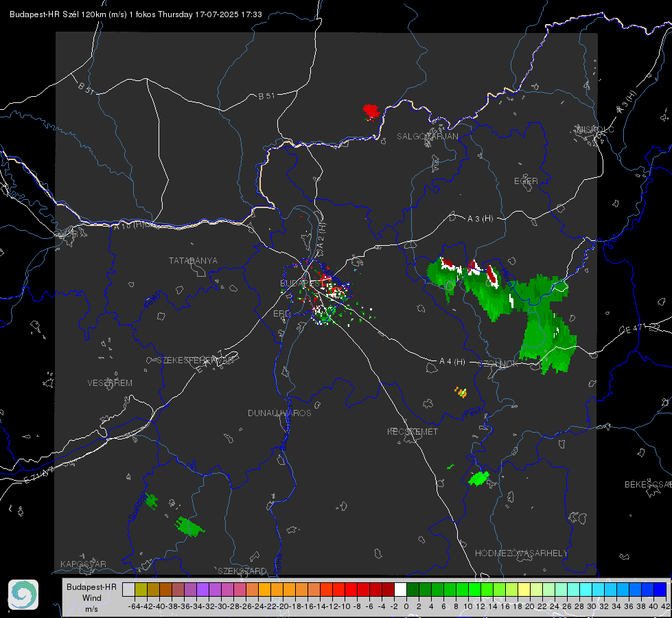Viewport: 672px width, 618px height.
Task: Click the A 4 (H) road label
Action: click(452, 362)
